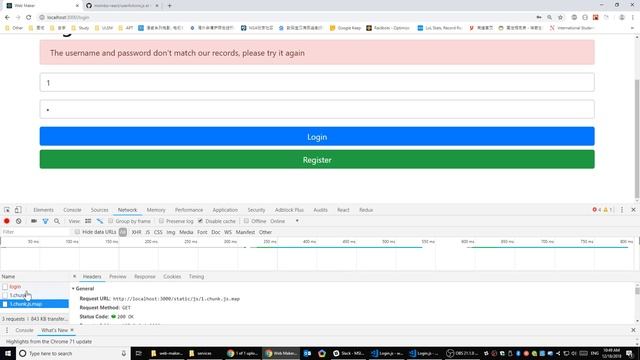Enable the Offline checkbox

click(246, 221)
